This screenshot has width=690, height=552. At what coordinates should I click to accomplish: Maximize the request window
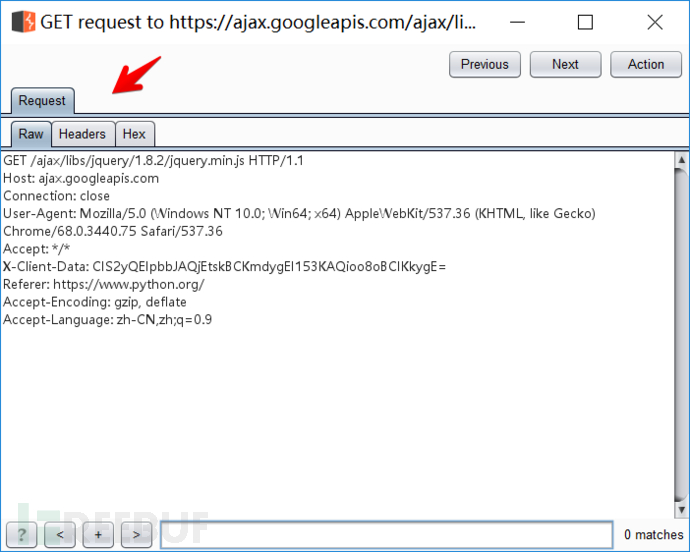585,22
